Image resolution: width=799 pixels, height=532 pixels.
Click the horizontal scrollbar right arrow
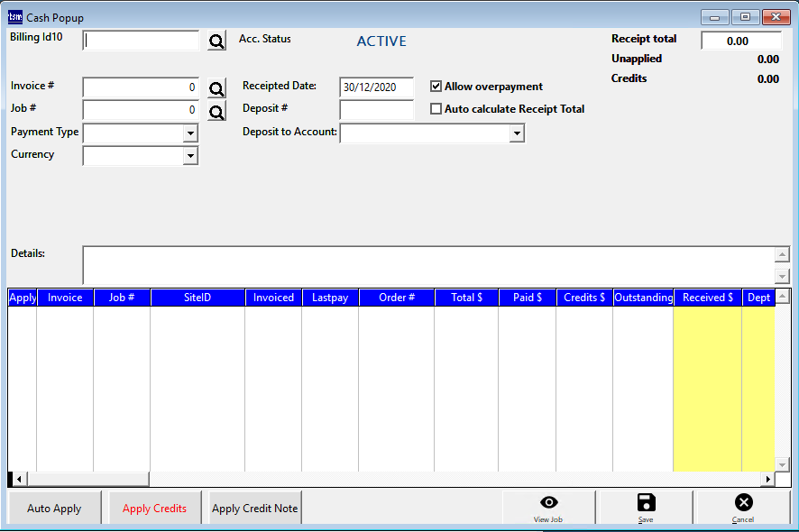(x=767, y=479)
